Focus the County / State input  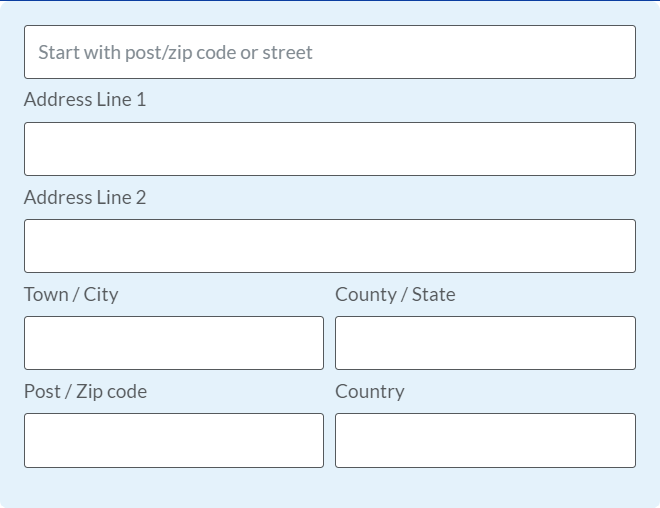point(485,343)
